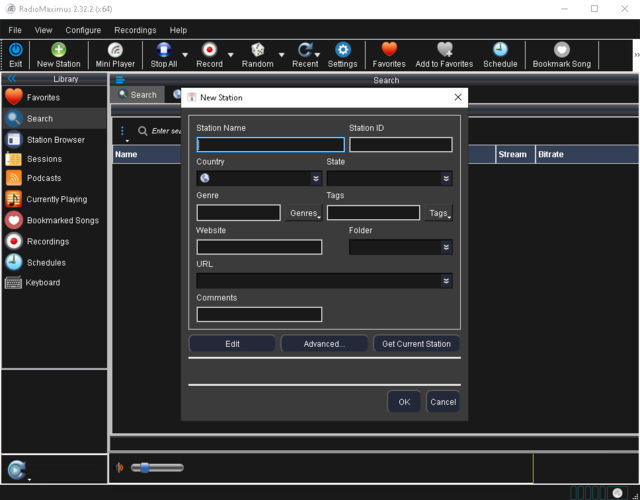
Task: Click the Station ID input field
Action: tap(401, 144)
